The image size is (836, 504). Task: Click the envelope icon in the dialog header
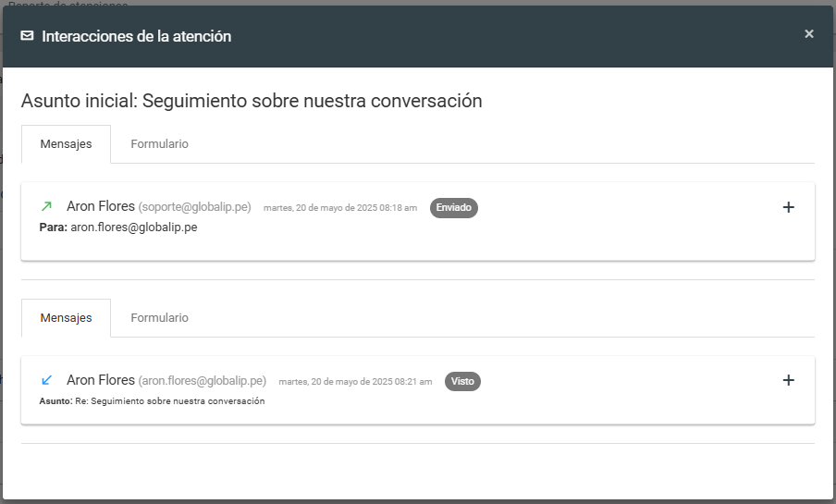28,36
